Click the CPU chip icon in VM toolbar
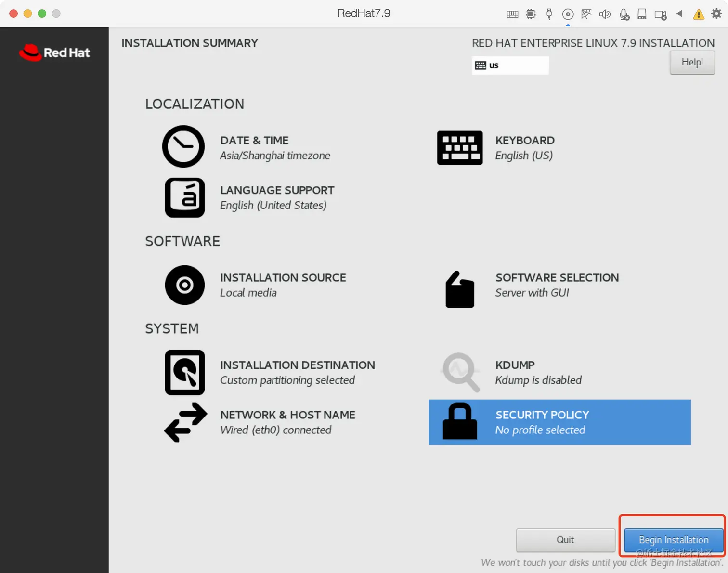This screenshot has height=573, width=728. [x=531, y=14]
